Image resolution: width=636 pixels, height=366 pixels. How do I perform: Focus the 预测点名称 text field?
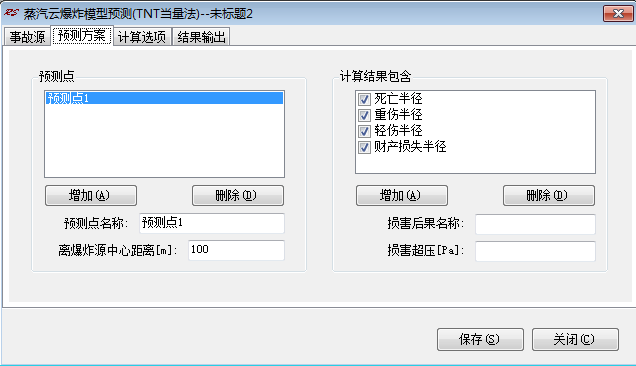212,223
